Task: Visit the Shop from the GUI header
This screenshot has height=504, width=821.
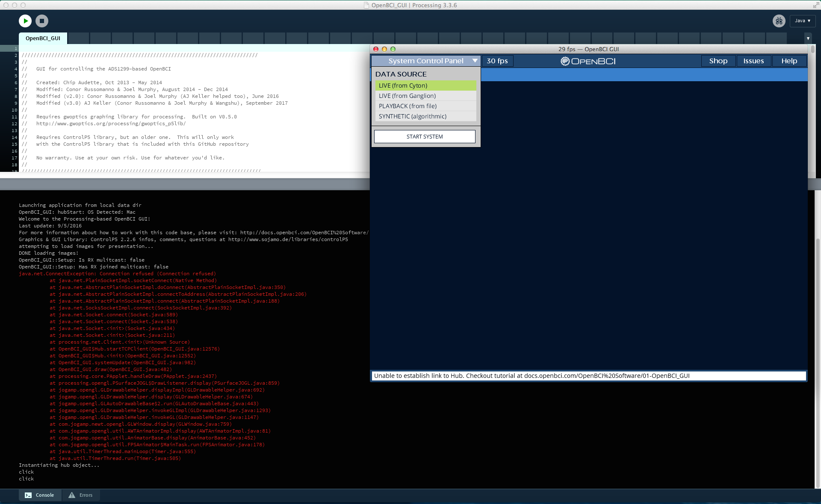Action: (x=718, y=61)
